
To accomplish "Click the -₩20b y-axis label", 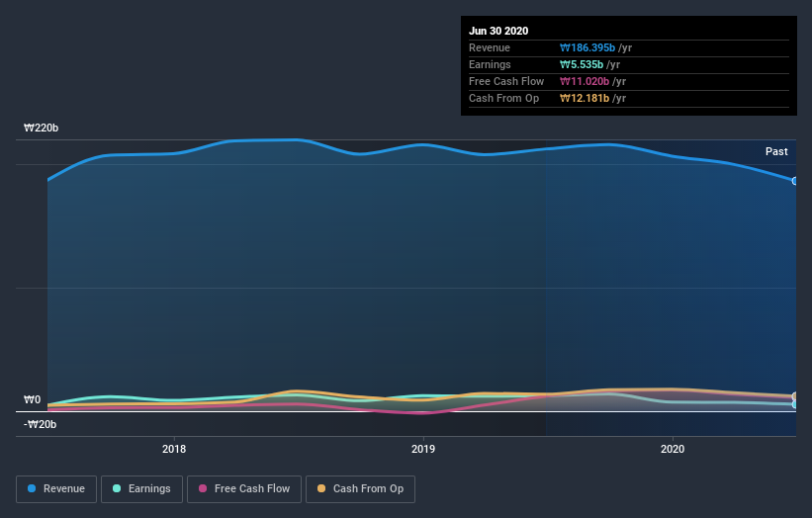I will (x=40, y=424).
